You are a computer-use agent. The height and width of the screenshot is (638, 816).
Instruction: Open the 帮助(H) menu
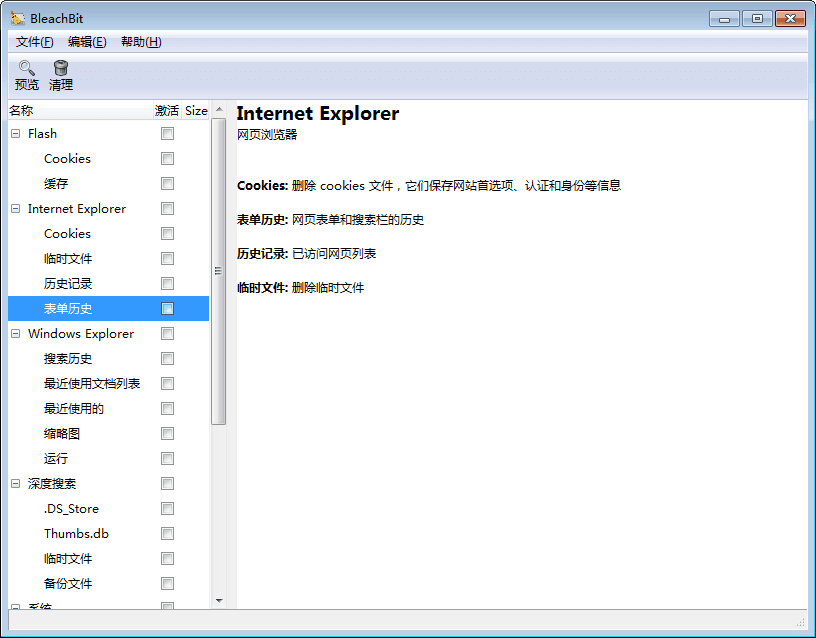(141, 42)
